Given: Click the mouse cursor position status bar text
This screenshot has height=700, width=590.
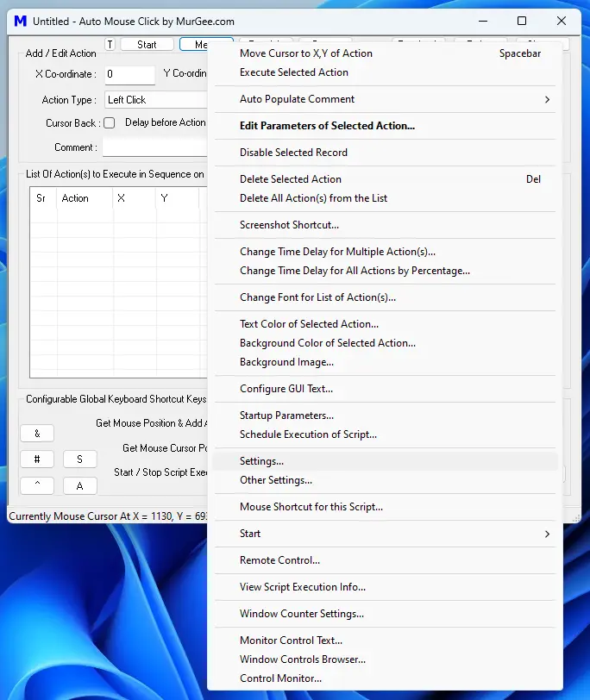Looking at the screenshot, I should (x=108, y=516).
